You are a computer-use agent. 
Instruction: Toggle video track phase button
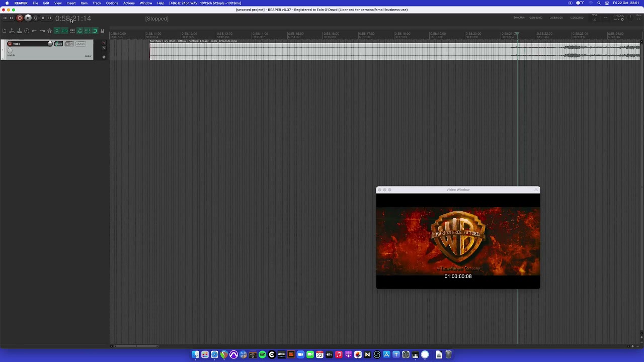pyautogui.click(x=104, y=57)
